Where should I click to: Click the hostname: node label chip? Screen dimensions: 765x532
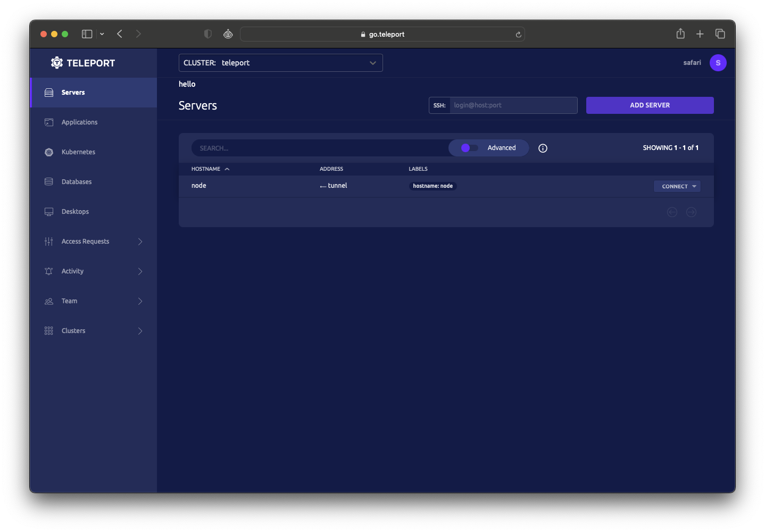click(x=433, y=186)
